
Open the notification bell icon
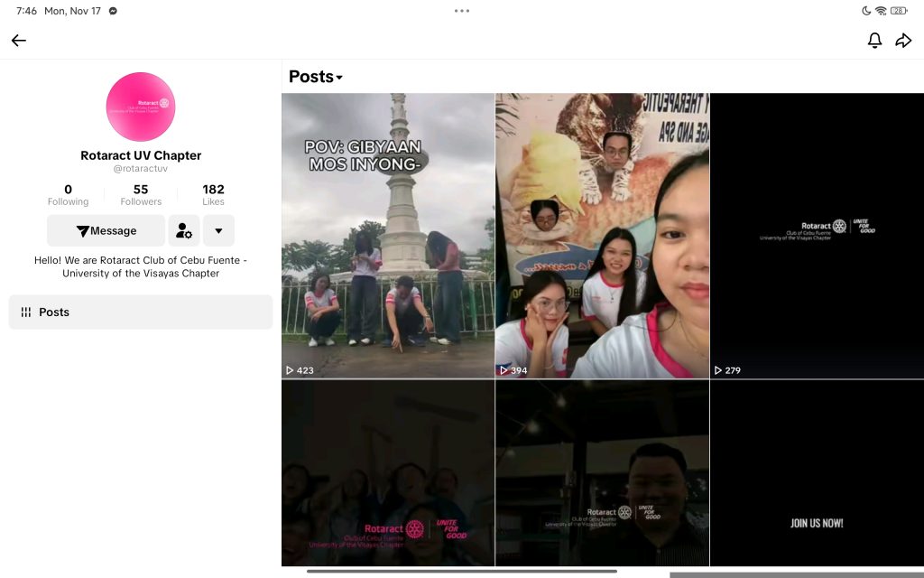[874, 41]
